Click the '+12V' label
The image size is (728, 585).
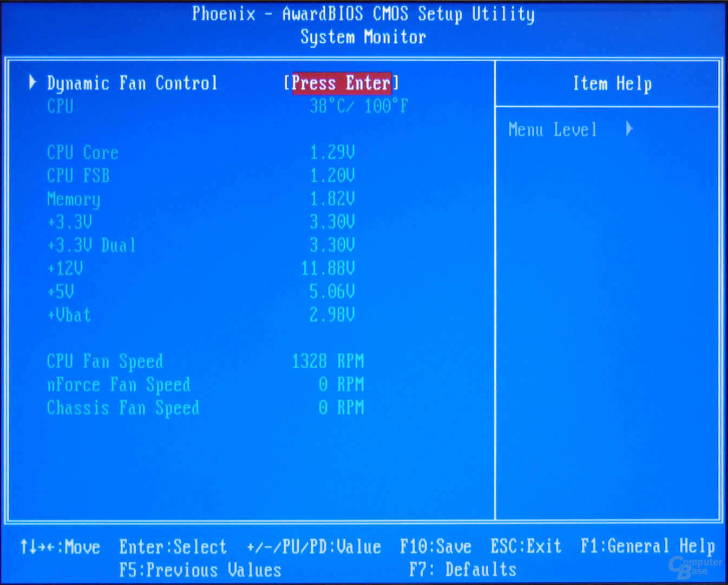65,269
